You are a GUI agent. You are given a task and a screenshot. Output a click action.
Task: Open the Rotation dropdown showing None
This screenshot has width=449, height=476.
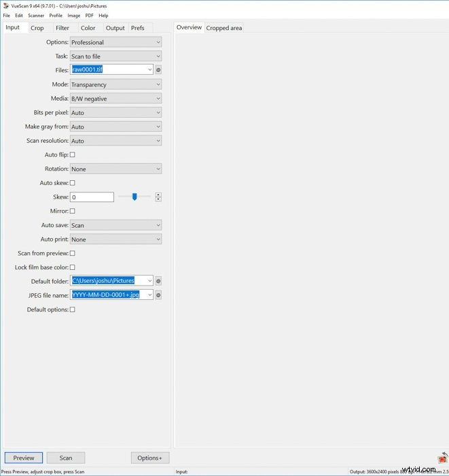point(115,169)
